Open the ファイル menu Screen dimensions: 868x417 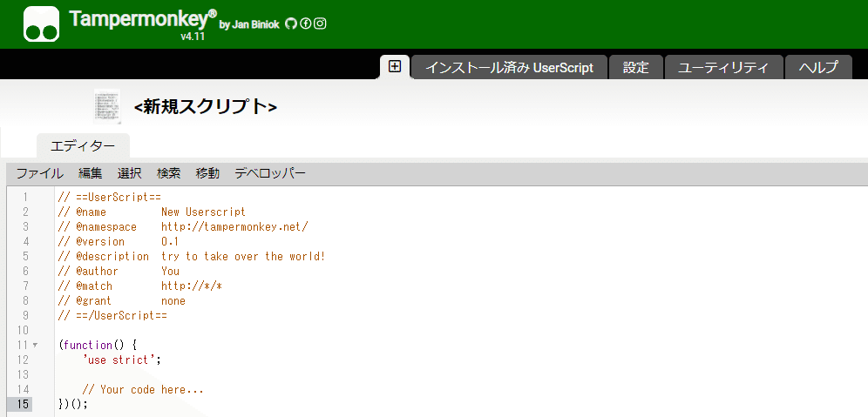point(40,173)
